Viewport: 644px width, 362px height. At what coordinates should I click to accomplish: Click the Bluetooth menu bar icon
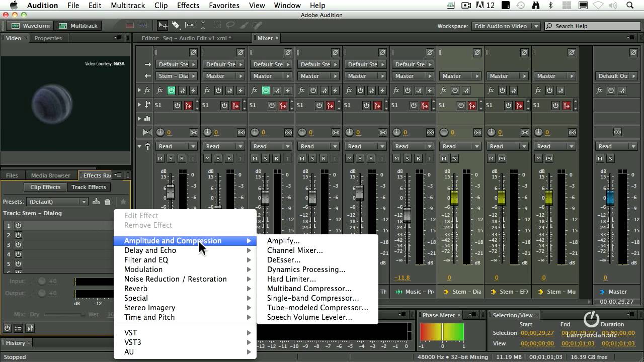(550, 5)
